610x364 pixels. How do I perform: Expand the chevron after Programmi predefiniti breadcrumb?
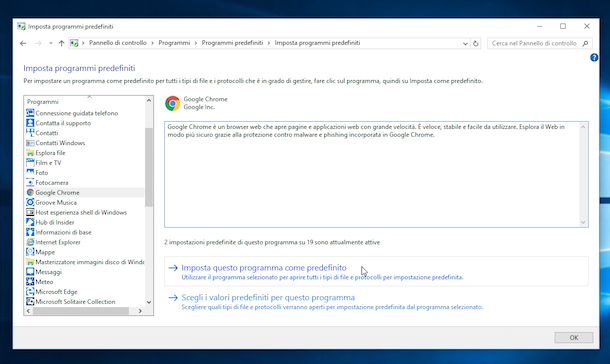pyautogui.click(x=269, y=43)
